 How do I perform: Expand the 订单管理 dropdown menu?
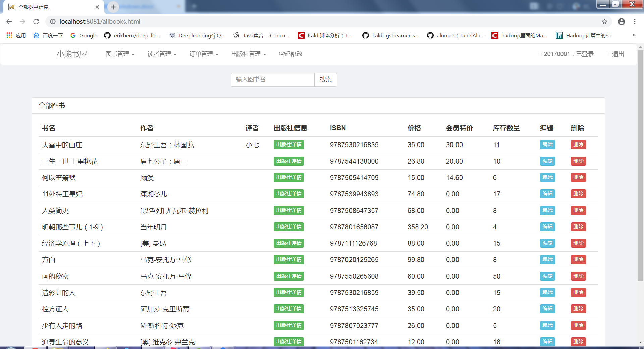(x=204, y=54)
